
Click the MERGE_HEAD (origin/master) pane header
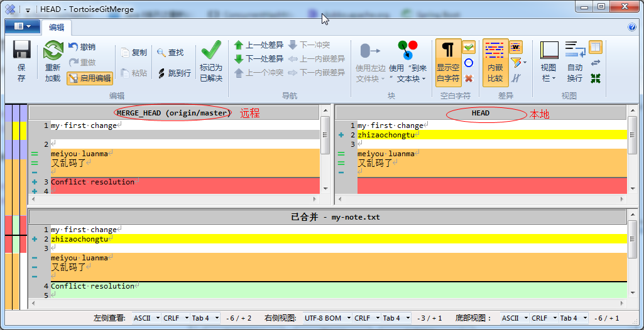click(174, 113)
